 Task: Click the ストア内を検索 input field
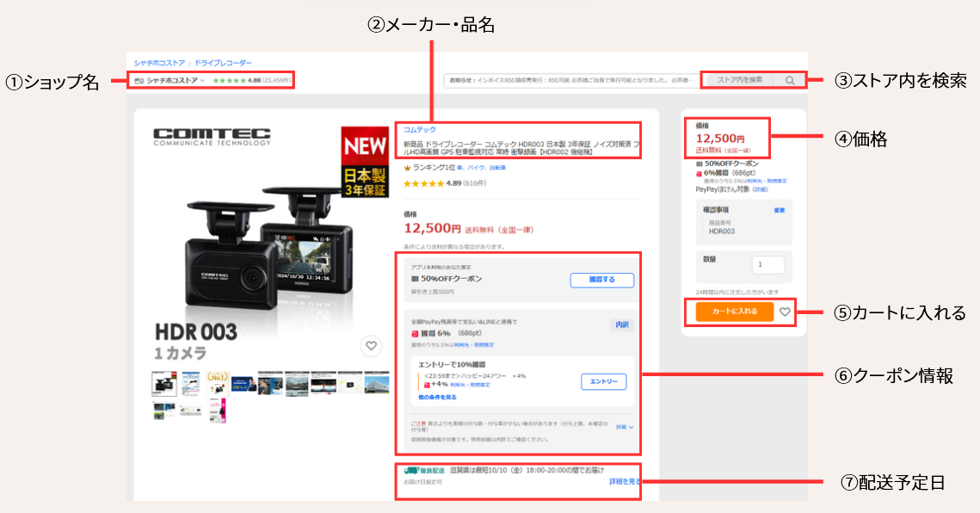[x=738, y=80]
